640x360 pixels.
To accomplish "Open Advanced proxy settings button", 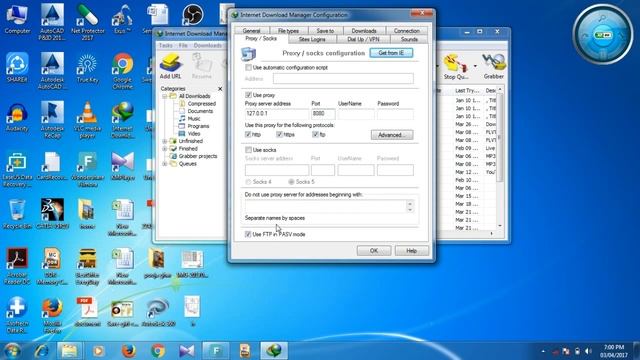I will coord(392,135).
